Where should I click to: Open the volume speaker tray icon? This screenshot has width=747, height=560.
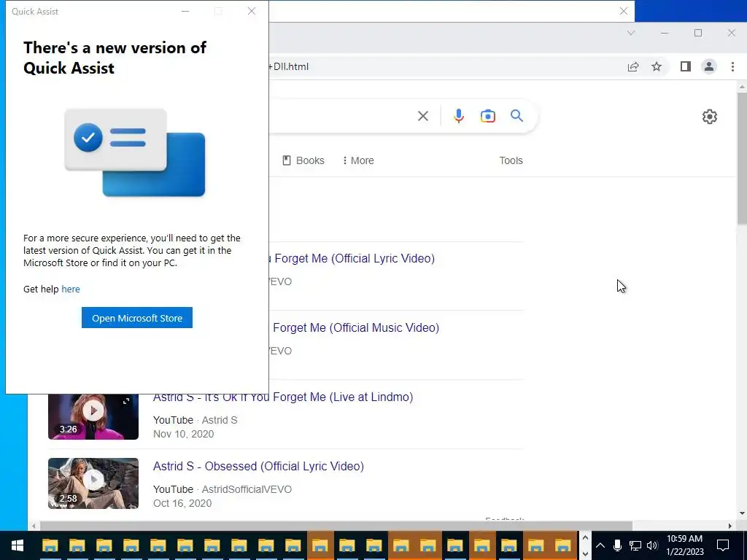652,545
